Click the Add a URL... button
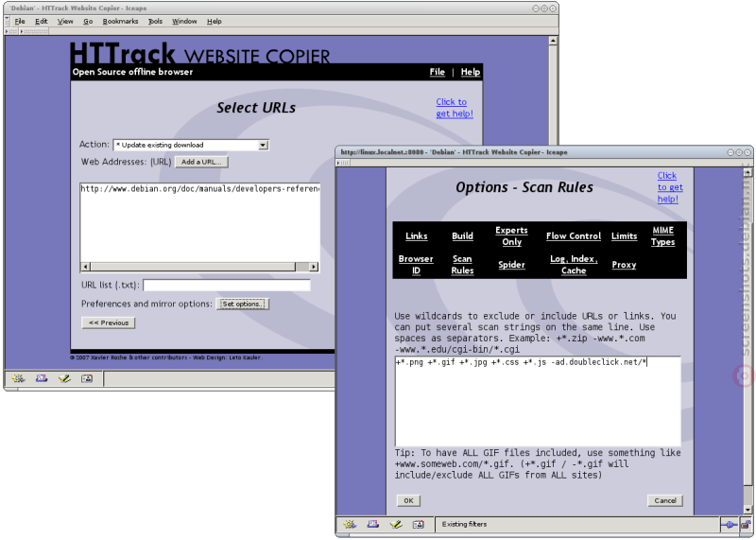The height and width of the screenshot is (540, 756). [x=201, y=162]
